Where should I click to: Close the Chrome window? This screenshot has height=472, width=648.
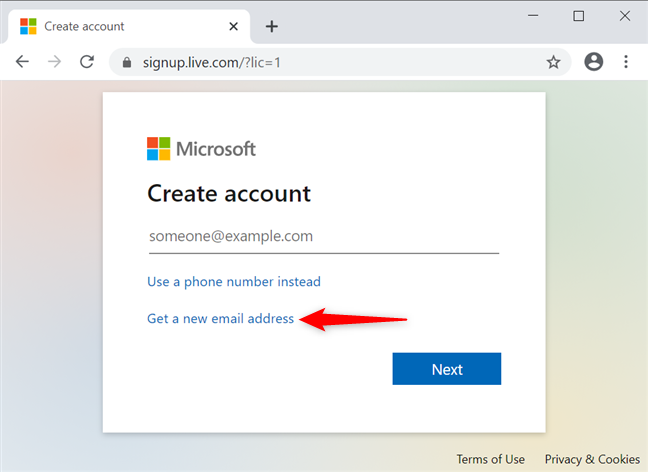coord(625,16)
